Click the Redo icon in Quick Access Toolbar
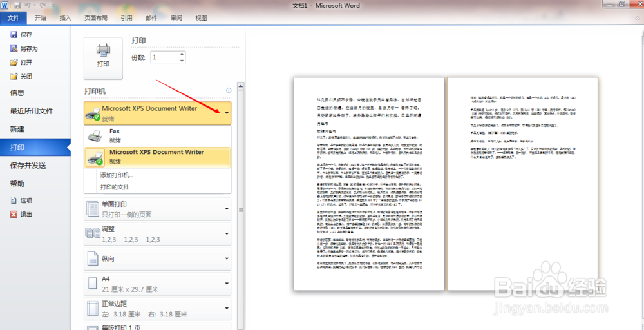 [x=41, y=5]
